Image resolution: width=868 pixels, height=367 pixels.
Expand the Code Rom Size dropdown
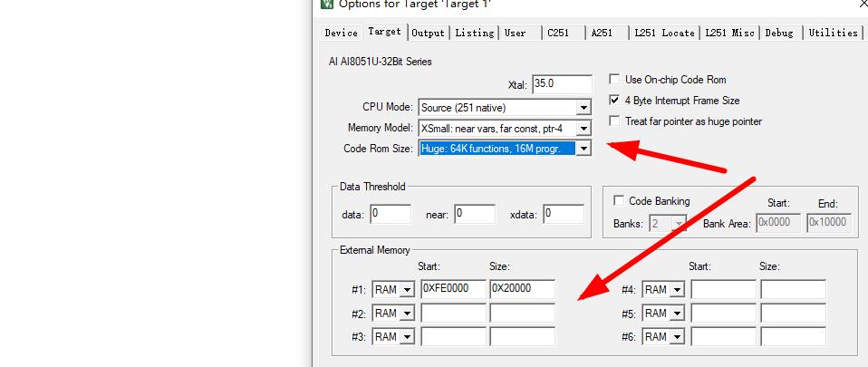(583, 149)
